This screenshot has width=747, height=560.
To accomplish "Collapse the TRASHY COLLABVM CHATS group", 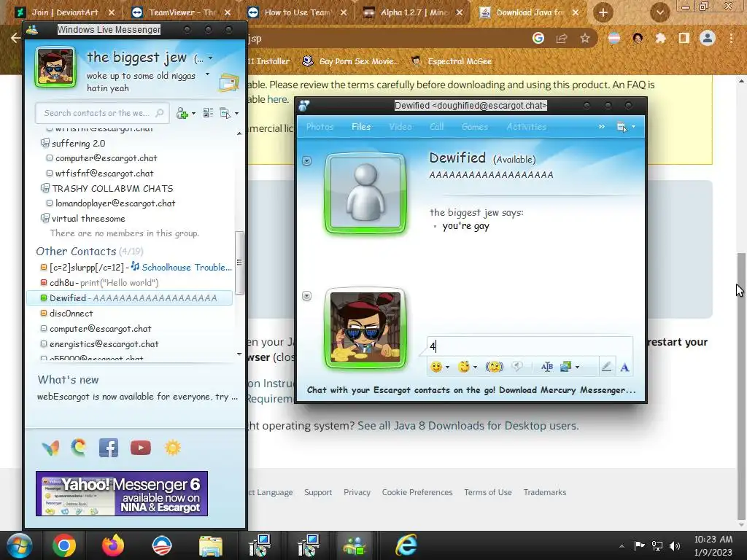I will tap(44, 188).
